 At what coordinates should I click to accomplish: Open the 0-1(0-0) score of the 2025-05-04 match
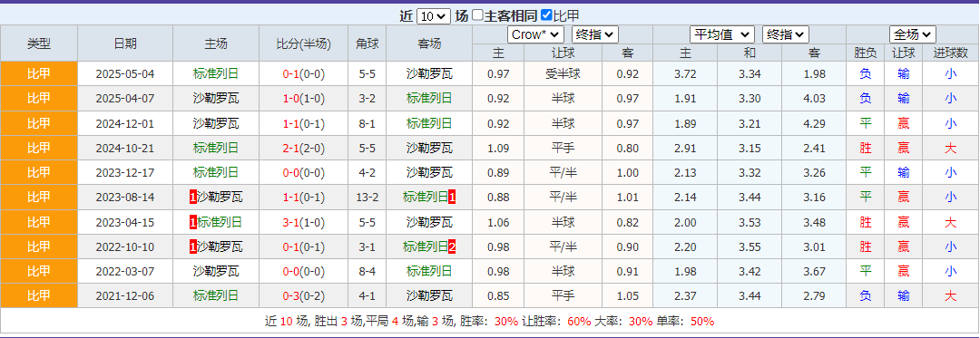(x=303, y=74)
